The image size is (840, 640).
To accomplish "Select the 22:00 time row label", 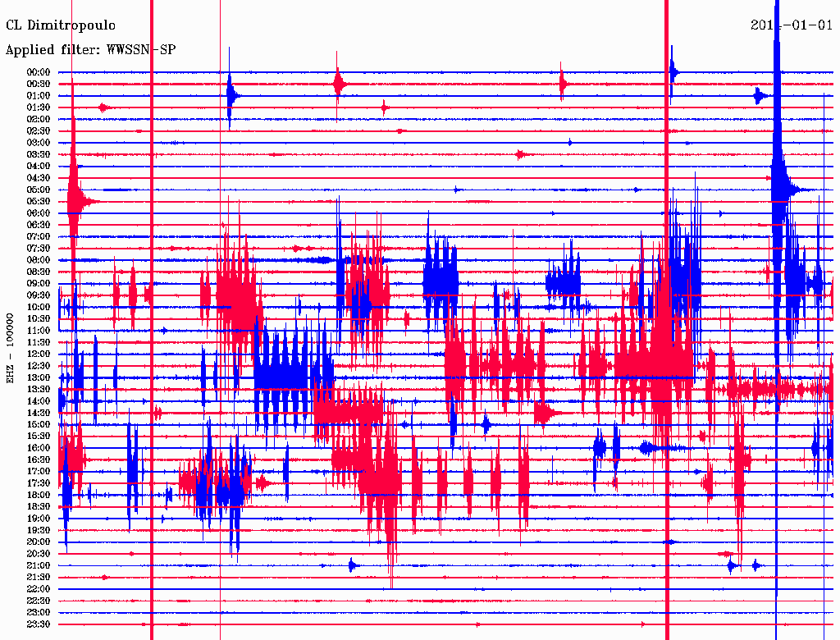I will (39, 589).
